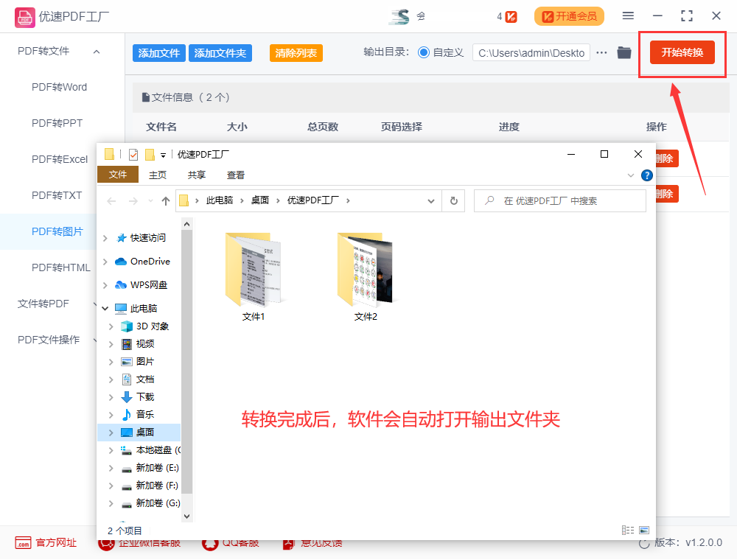This screenshot has width=737, height=560.
Task: Select 桌面 in the Explorer tree
Action: (x=139, y=433)
